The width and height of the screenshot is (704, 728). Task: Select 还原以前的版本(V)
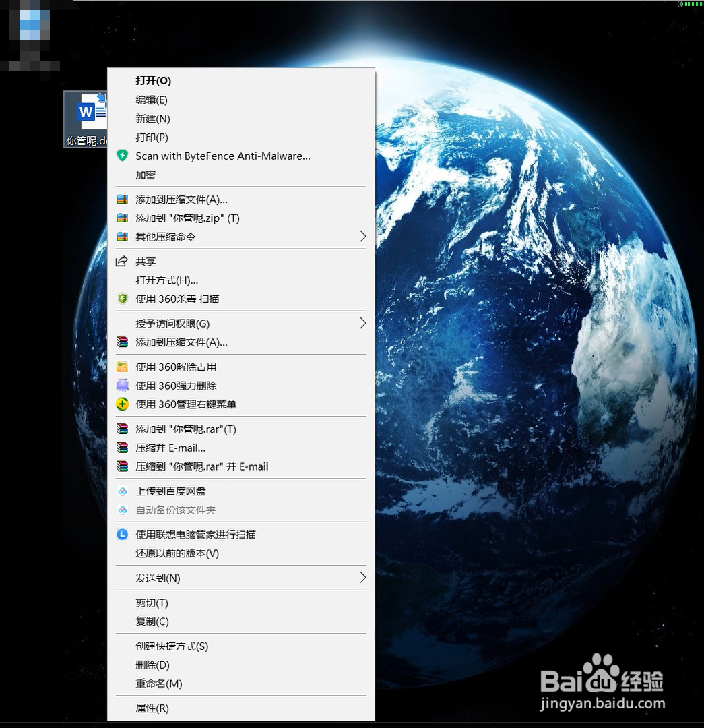click(241, 553)
